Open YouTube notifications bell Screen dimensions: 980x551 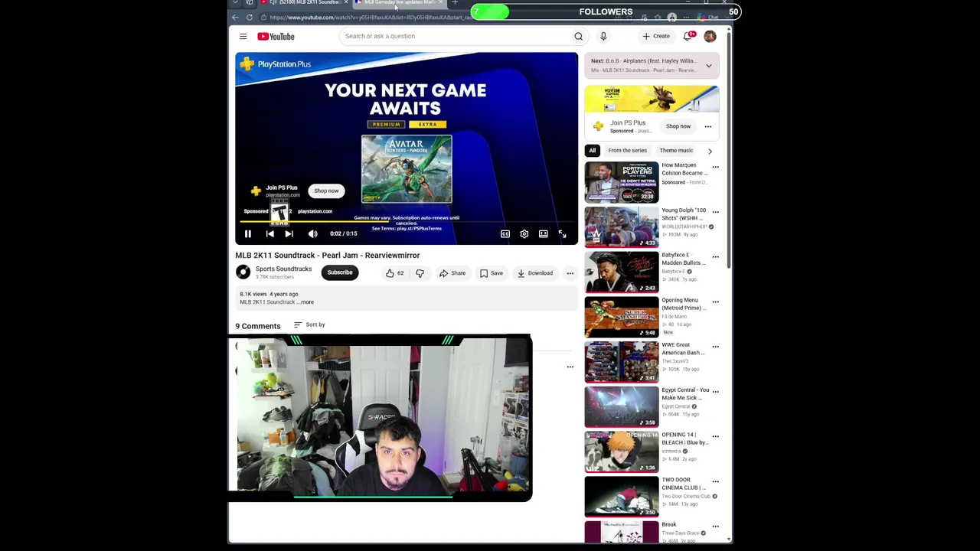(688, 36)
